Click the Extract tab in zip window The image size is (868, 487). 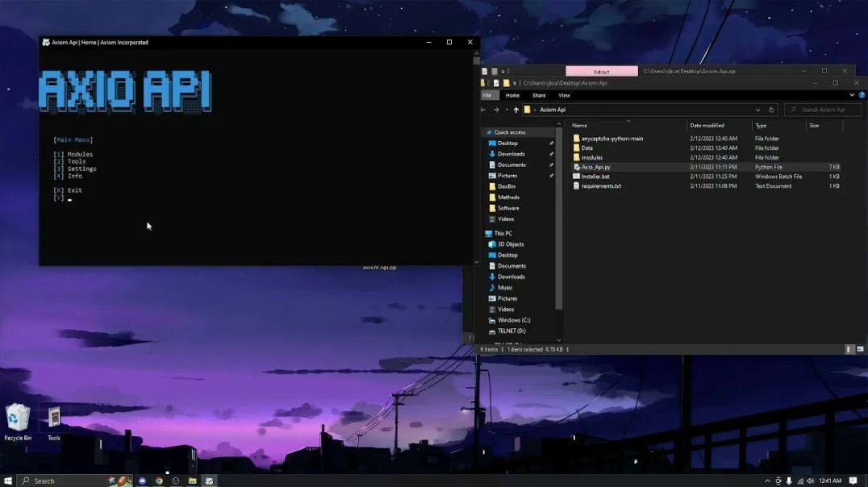pos(602,72)
